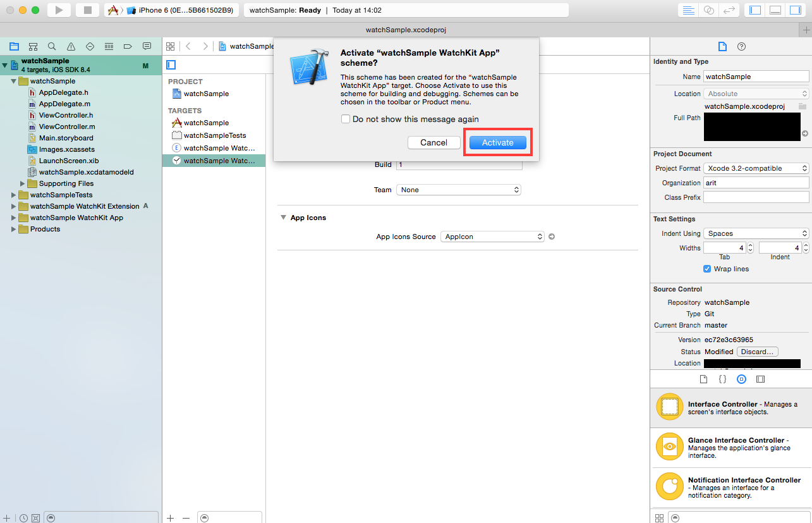Toggle the Debug area visibility
This screenshot has width=812, height=523.
(775, 10)
